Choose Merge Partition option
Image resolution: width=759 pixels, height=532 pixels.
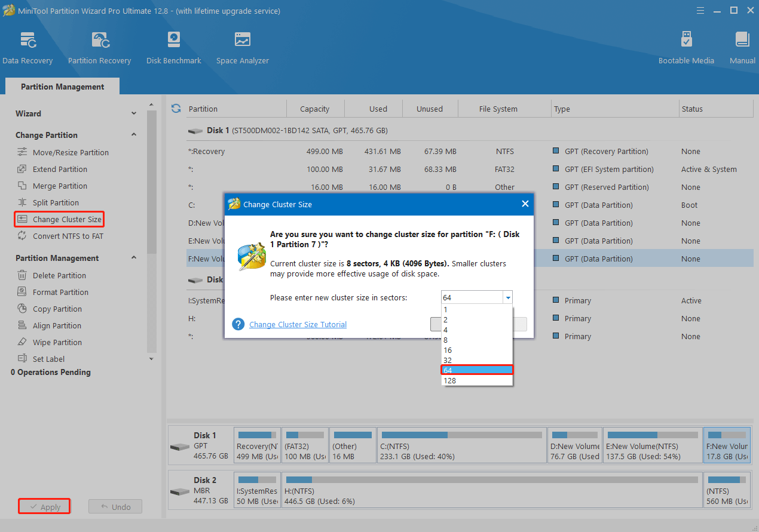point(60,186)
